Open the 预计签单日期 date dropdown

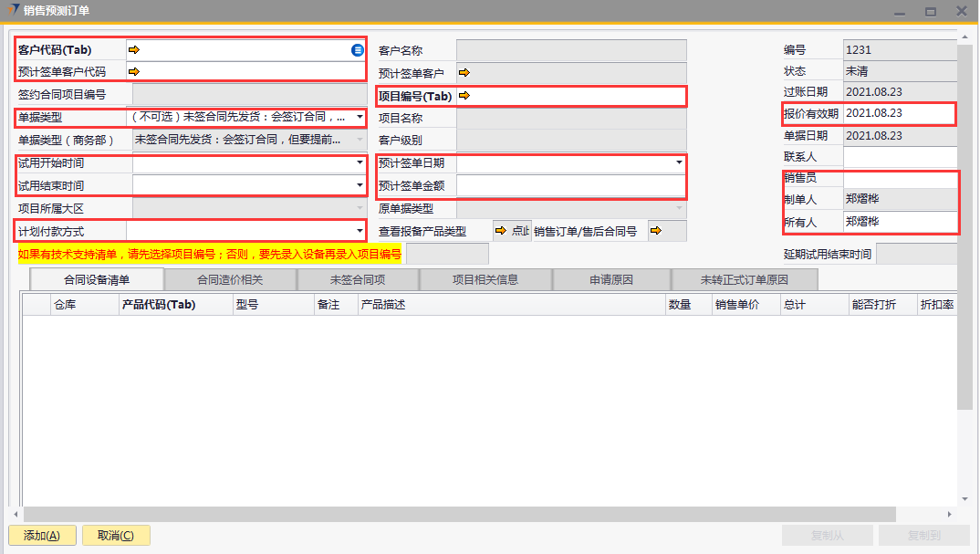[680, 163]
